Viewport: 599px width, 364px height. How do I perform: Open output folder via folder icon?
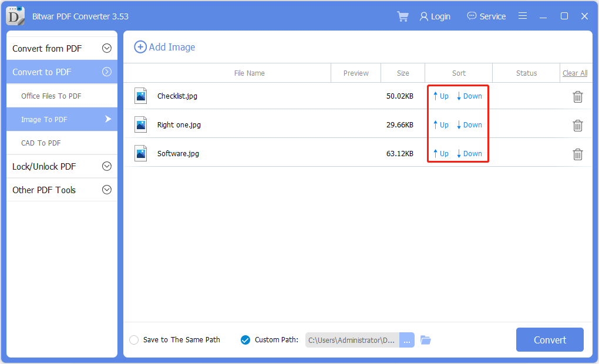tap(426, 340)
